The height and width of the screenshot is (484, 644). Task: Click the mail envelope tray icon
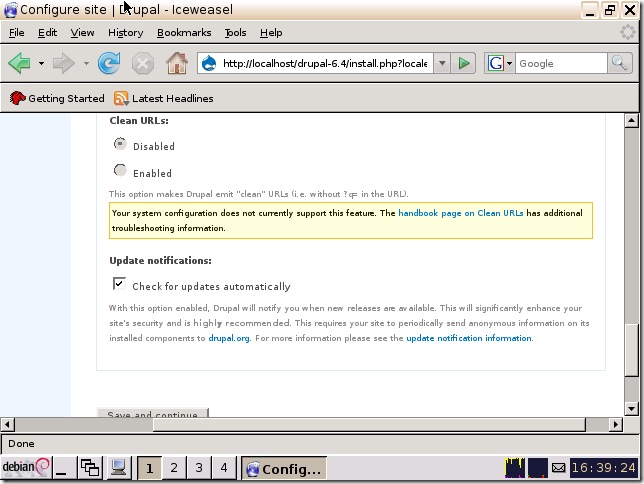click(558, 468)
